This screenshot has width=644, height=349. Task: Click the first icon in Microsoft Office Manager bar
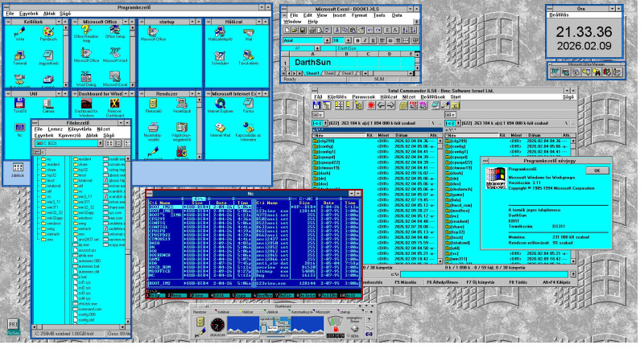(555, 72)
